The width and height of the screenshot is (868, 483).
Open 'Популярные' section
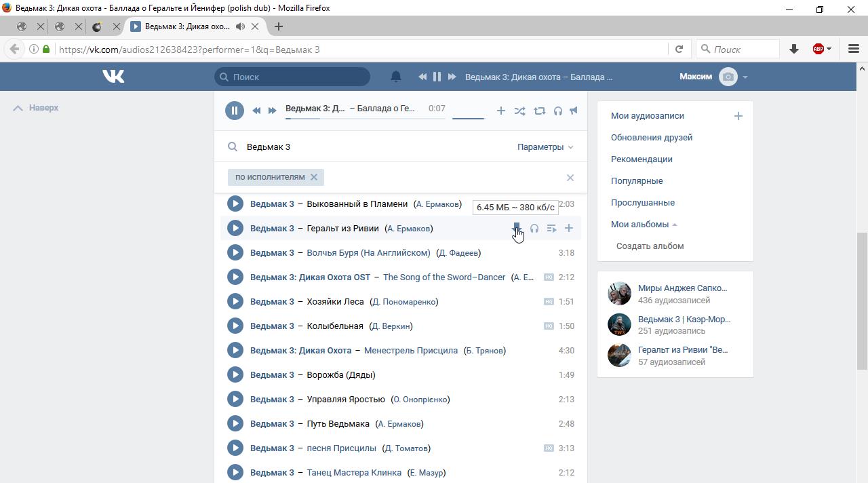(637, 181)
